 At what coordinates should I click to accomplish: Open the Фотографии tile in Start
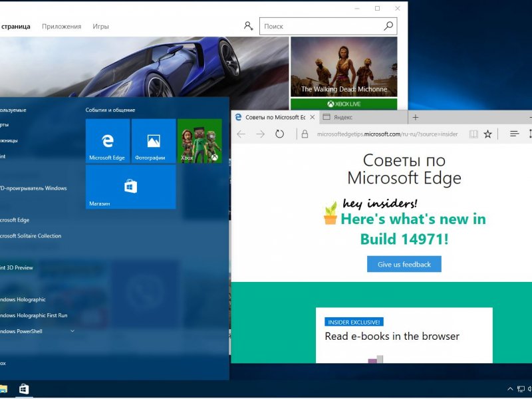coord(154,141)
